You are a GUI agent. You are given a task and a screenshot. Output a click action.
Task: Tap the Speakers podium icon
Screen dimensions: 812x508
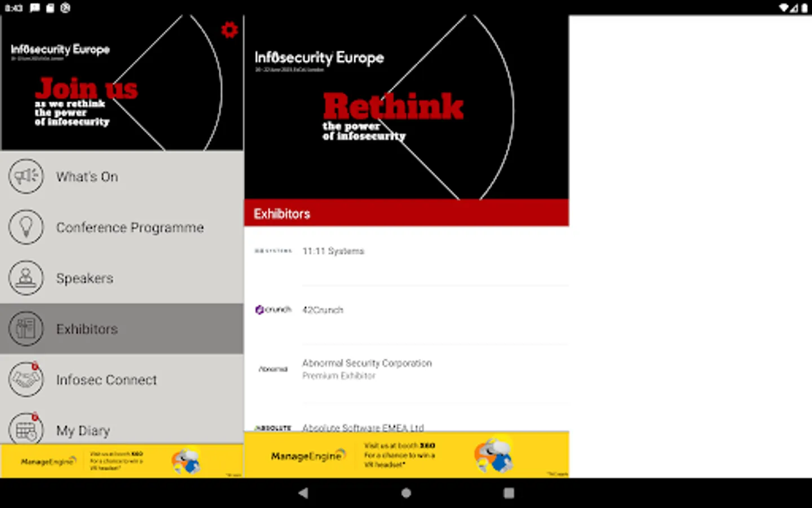tap(26, 278)
